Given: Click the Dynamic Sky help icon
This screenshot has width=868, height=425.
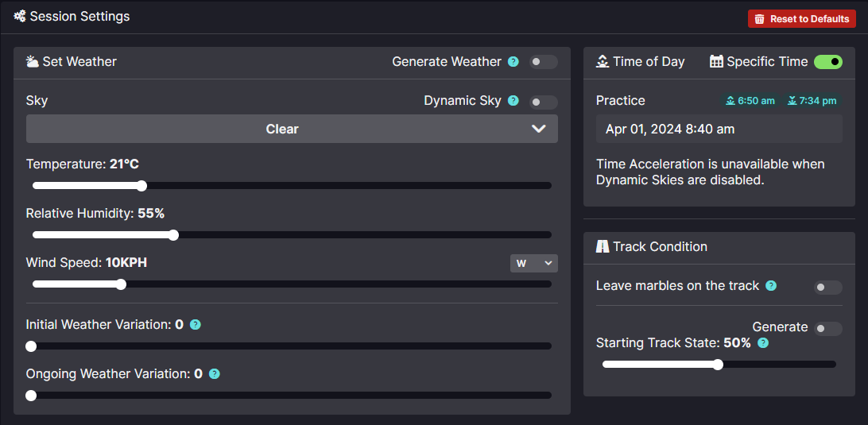Looking at the screenshot, I should (x=513, y=101).
